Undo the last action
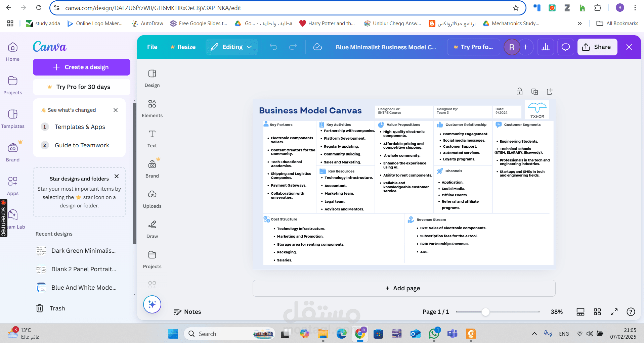 273,47
